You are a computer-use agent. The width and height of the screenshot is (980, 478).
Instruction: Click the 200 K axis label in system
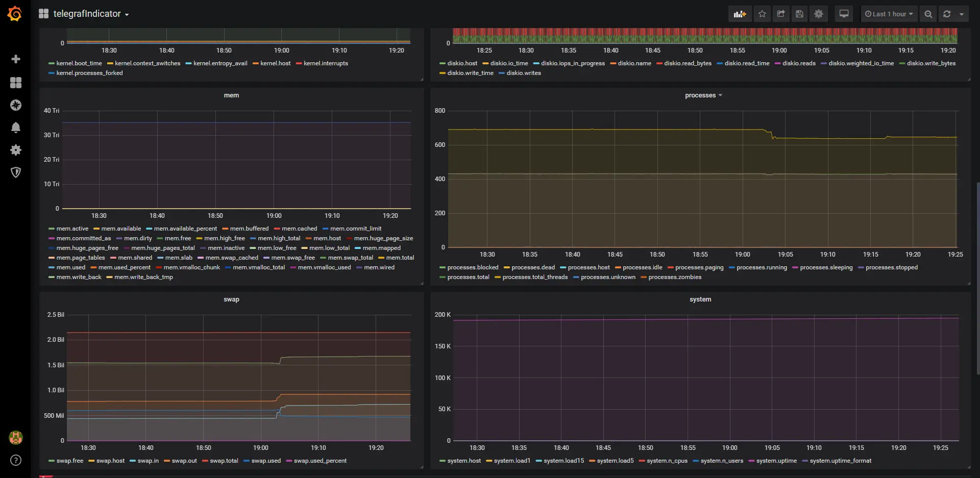pos(443,315)
